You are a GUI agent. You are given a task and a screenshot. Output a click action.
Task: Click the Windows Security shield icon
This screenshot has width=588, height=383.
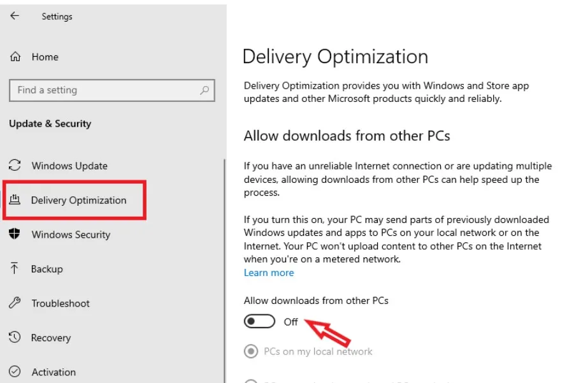pos(15,235)
